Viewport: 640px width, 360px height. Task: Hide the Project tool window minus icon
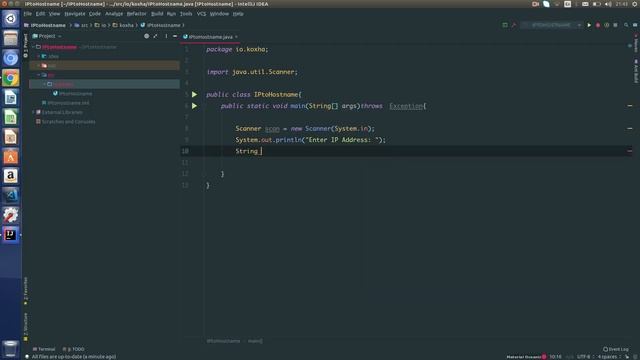175,36
